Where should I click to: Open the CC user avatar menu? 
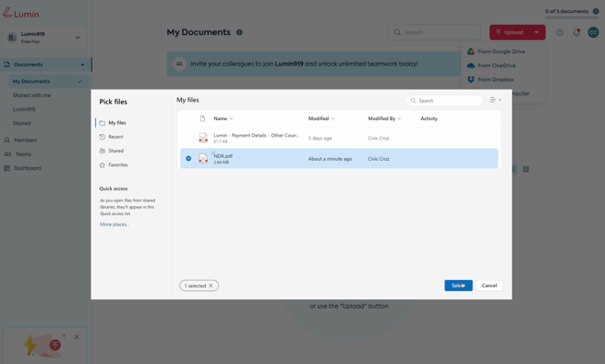click(593, 32)
